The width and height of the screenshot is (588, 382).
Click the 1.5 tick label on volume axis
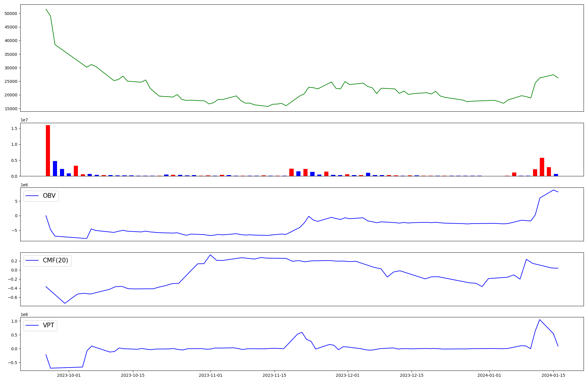14,128
